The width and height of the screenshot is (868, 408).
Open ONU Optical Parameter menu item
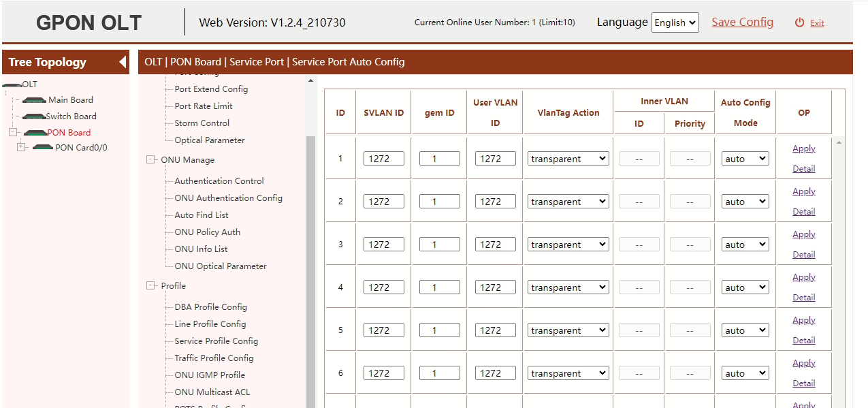click(x=221, y=266)
